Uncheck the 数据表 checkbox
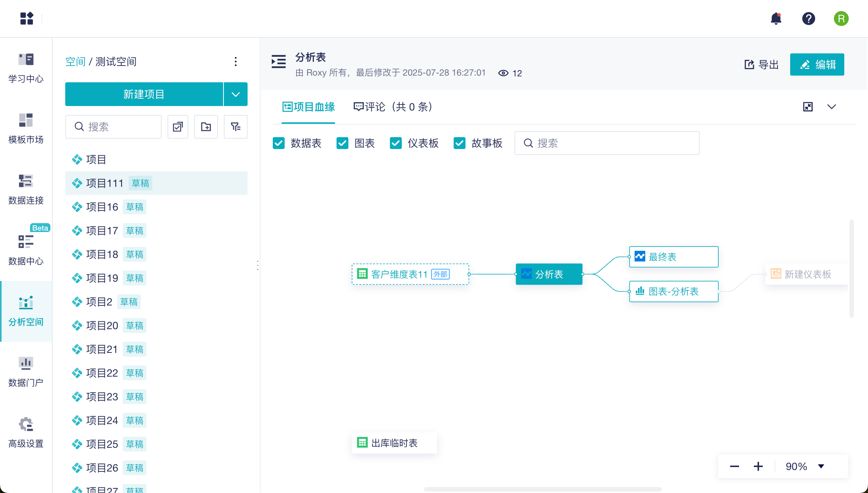868x493 pixels. tap(279, 143)
